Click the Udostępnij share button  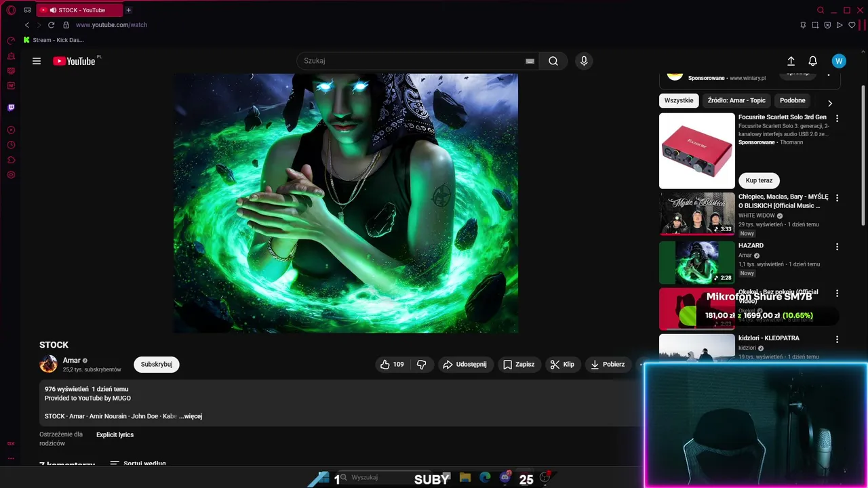click(465, 364)
